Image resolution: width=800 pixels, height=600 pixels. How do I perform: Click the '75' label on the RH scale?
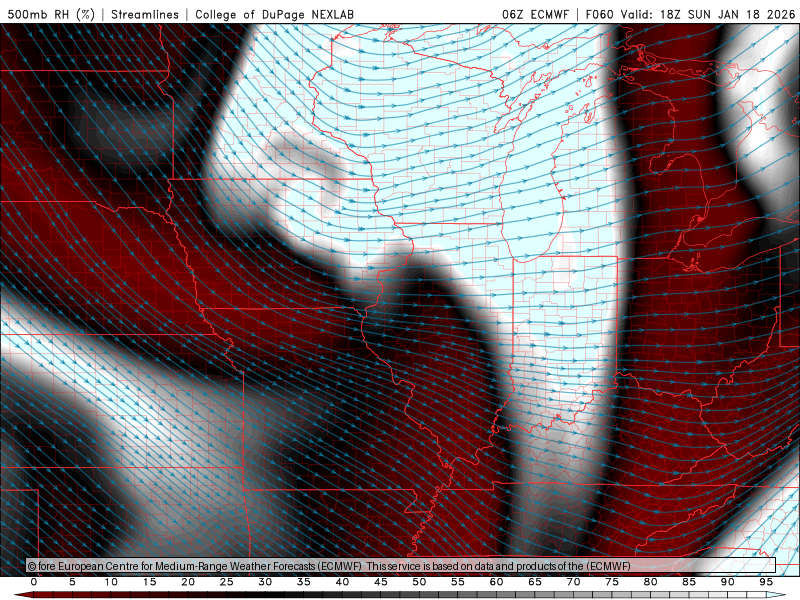(x=612, y=582)
